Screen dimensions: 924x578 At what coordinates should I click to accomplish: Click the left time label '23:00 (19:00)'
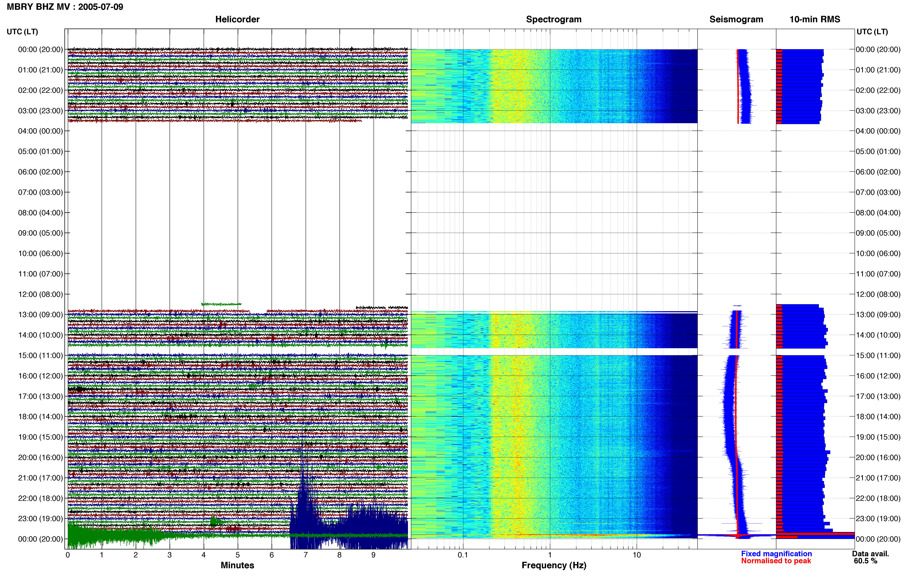41,519
